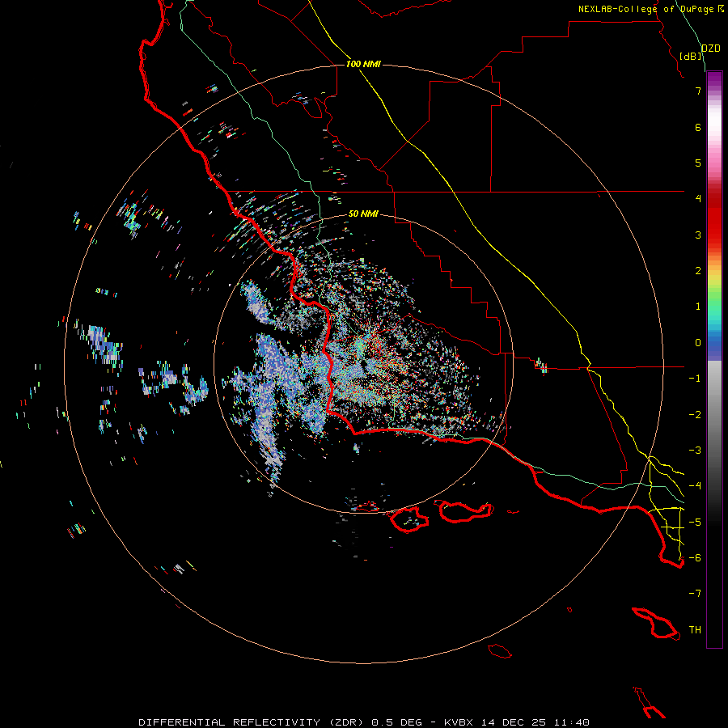This screenshot has height=728, width=728.
Task: Click the 3 value on the color scale
Action: click(698, 235)
